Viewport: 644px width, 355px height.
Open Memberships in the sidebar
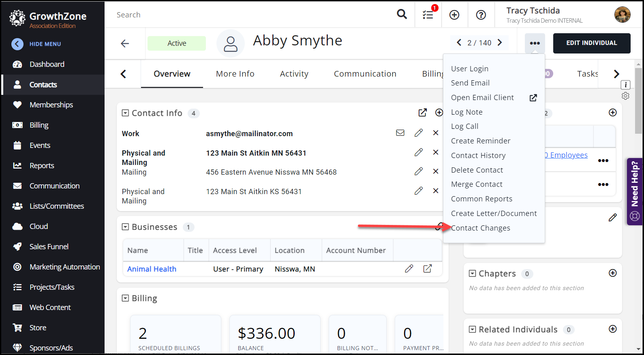coord(51,105)
